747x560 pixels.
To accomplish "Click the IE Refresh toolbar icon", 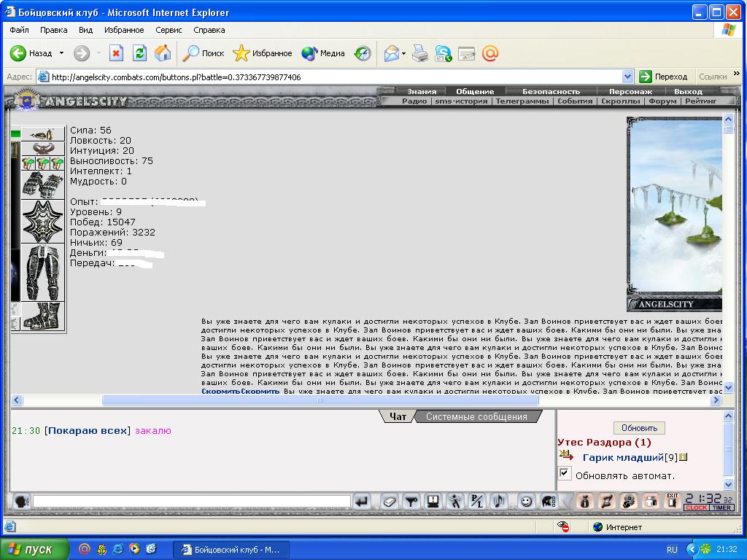I will (x=139, y=53).
